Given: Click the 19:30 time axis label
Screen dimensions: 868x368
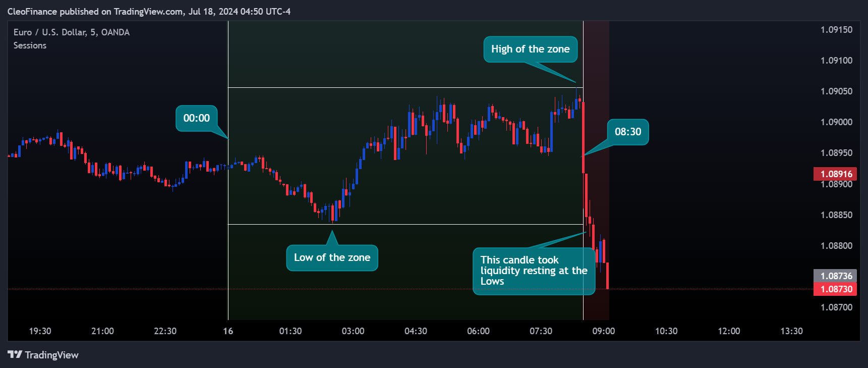Looking at the screenshot, I should (40, 331).
